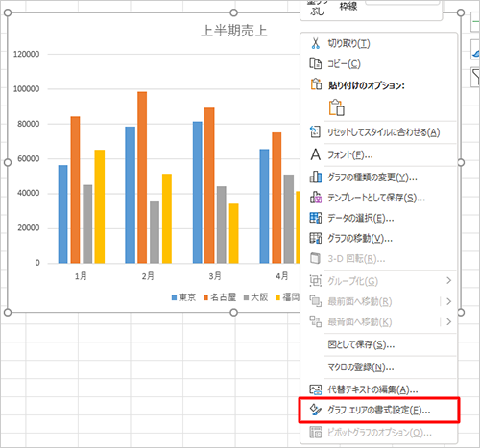The width and height of the screenshot is (480, 448).
Task: Click the top-left chart selection handle
Action: [8, 12]
